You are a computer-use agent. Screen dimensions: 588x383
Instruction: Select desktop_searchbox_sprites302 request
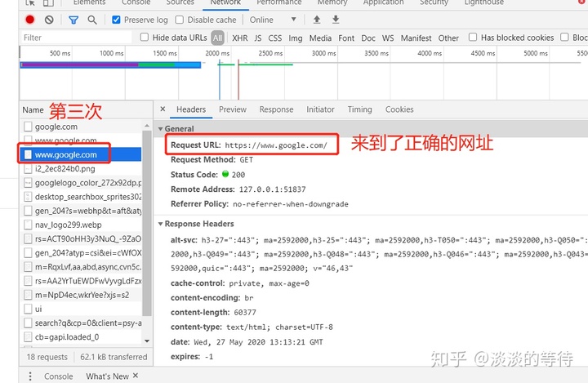(82, 197)
